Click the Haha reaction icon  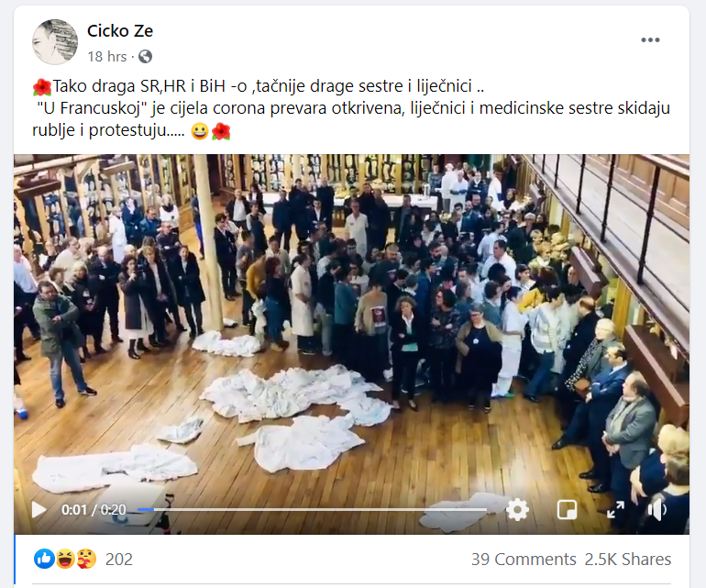[65, 560]
